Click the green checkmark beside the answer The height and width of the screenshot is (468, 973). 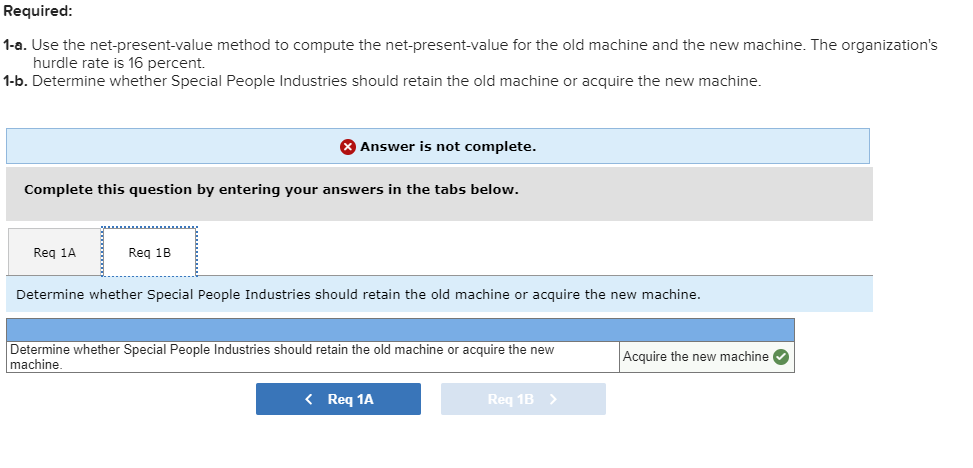coord(782,357)
